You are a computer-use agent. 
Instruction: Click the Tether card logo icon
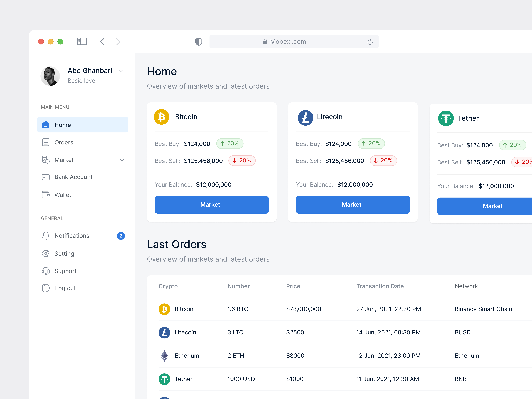446,118
